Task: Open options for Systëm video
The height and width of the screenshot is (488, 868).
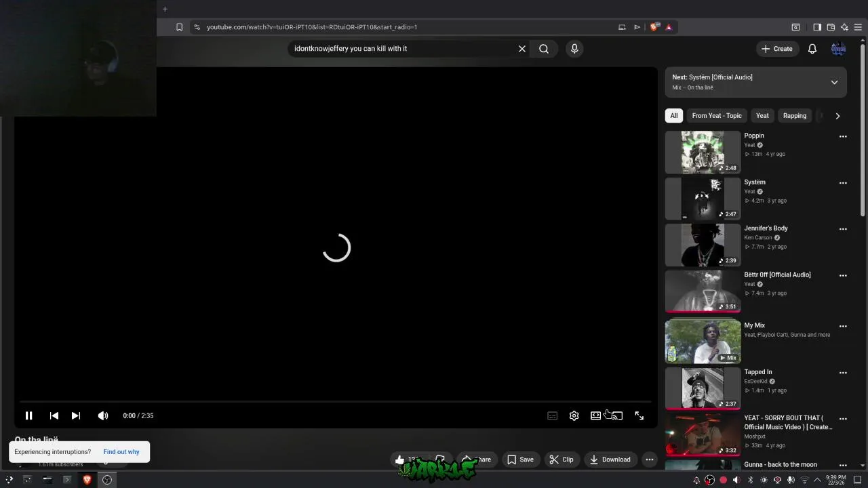Action: (x=843, y=183)
